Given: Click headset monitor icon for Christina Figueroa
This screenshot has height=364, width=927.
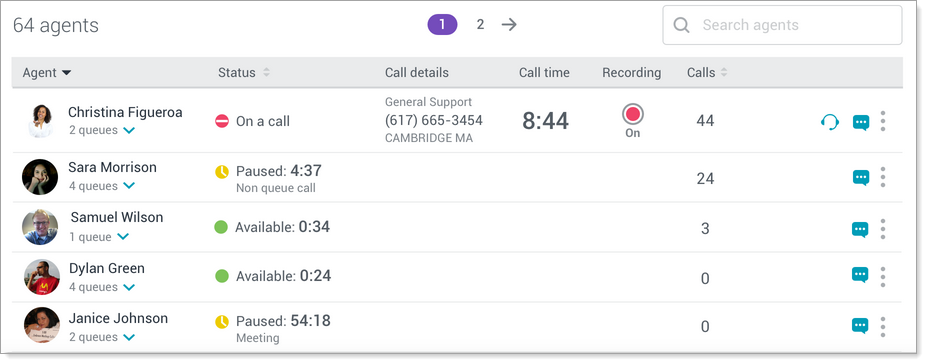Looking at the screenshot, I should click(830, 122).
